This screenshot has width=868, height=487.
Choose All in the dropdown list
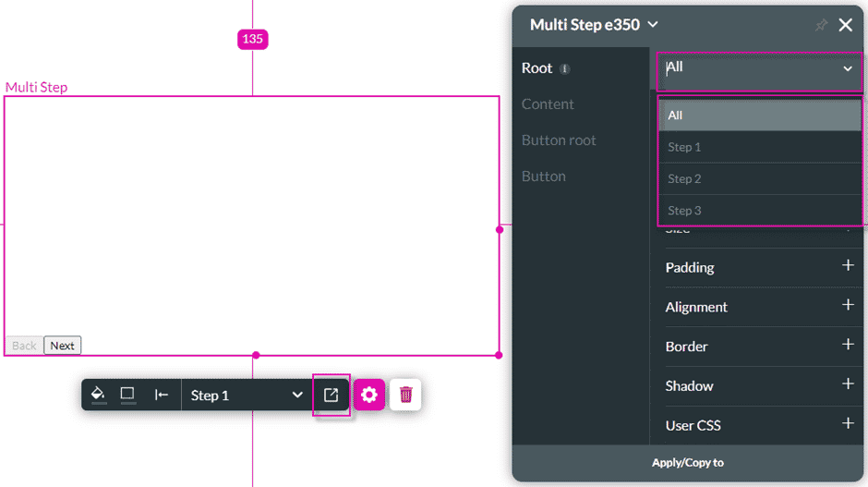click(760, 116)
